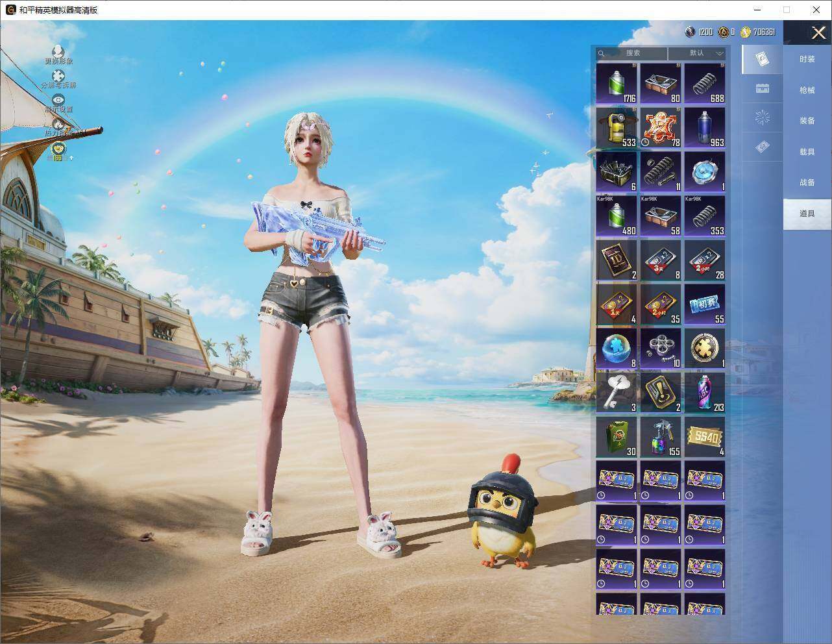Click the 搜索 search field
The width and height of the screenshot is (832, 644).
point(631,53)
